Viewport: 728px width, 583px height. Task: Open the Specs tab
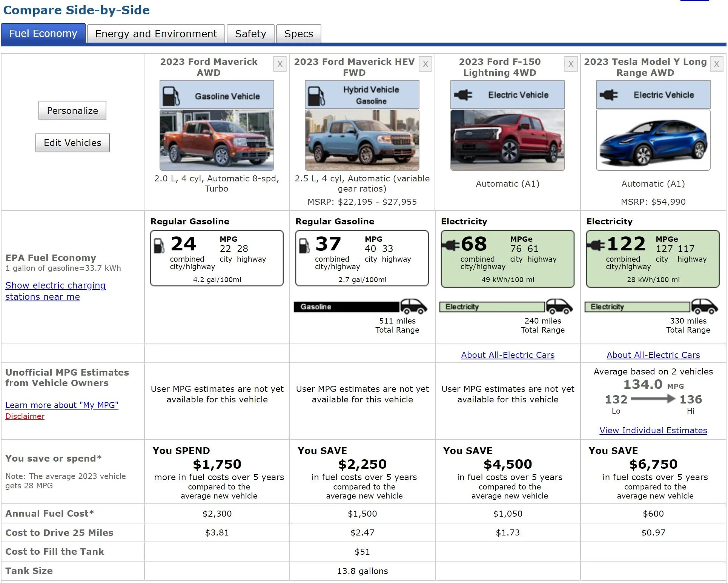point(299,34)
